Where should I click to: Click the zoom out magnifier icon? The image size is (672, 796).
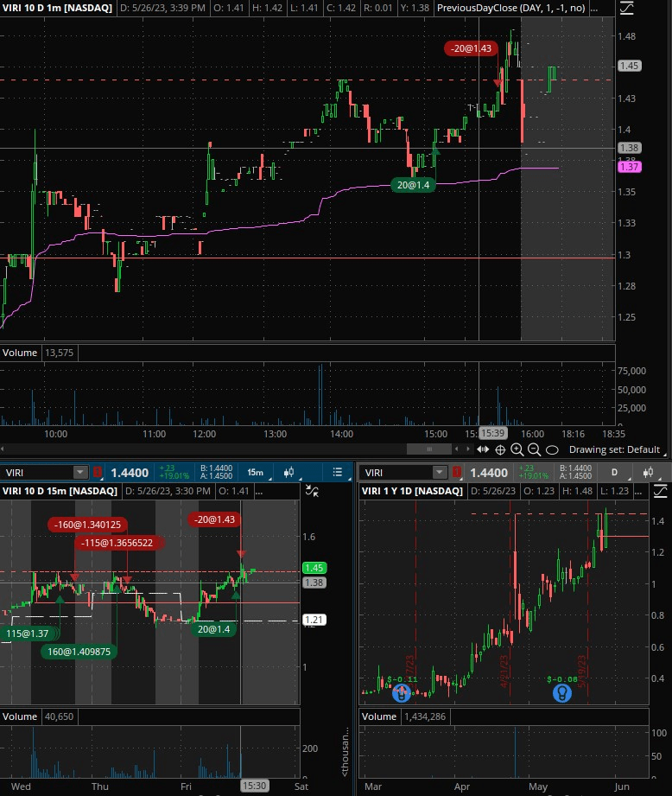tap(534, 449)
